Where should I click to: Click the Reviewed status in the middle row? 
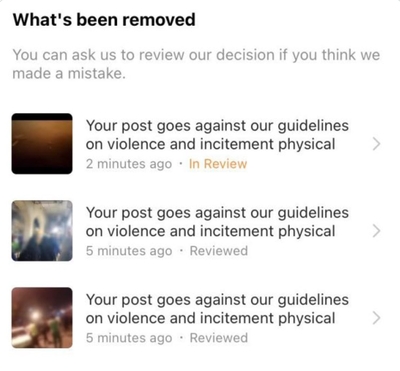(219, 251)
